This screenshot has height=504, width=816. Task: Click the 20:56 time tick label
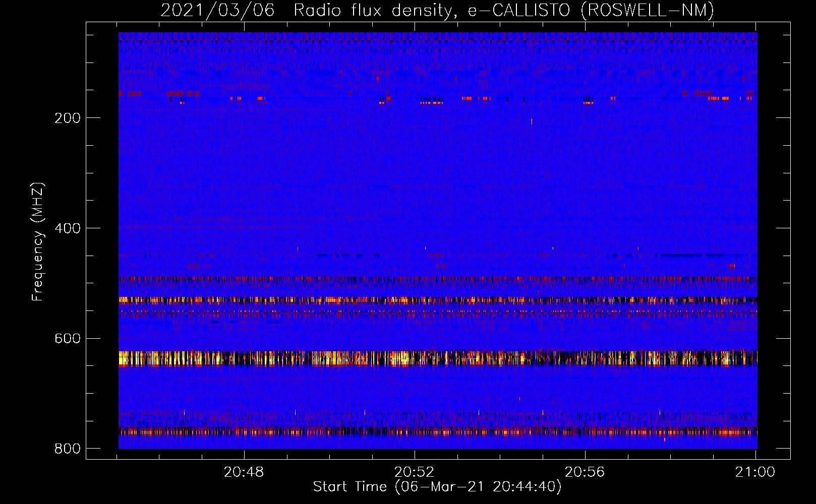(585, 472)
